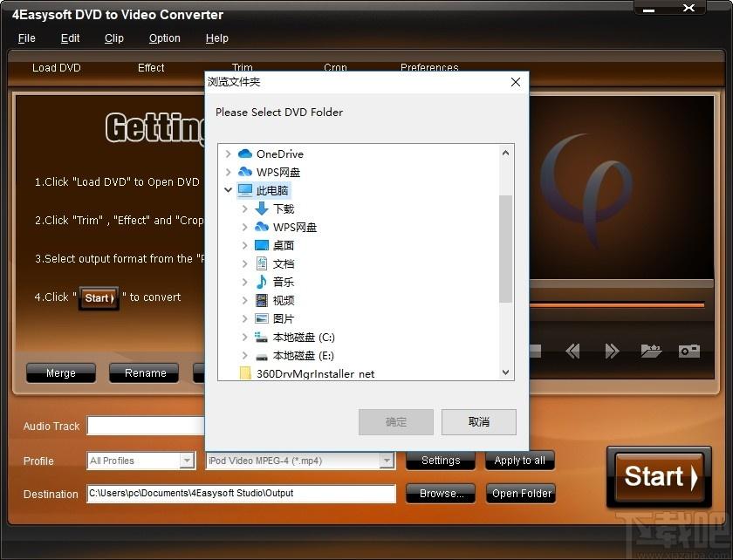Expand the 下载 folder node
The width and height of the screenshot is (733, 560).
(244, 208)
